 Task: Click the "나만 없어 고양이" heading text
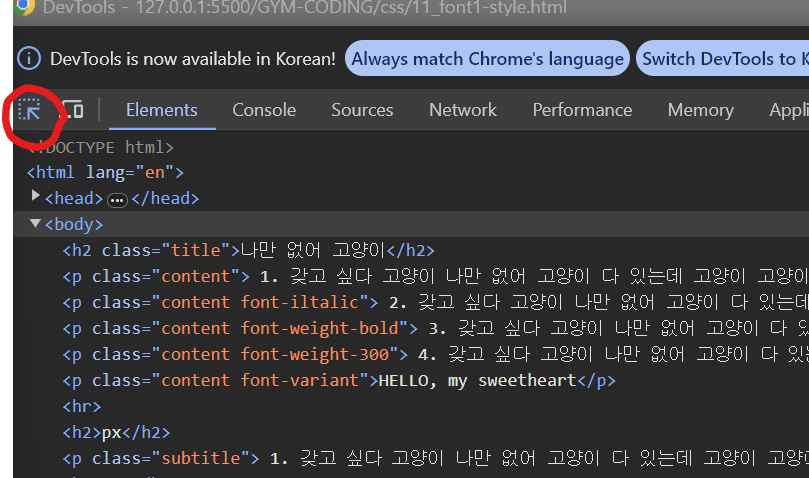(313, 250)
